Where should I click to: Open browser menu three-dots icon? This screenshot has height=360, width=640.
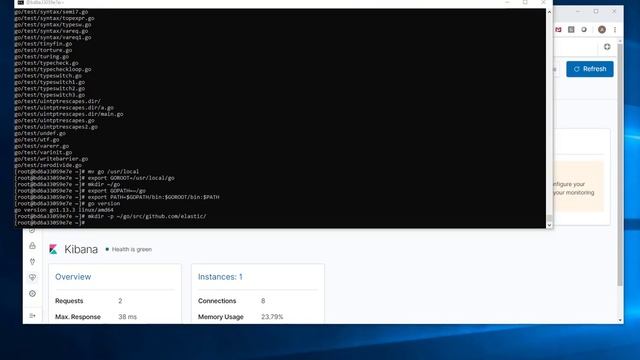click(615, 29)
